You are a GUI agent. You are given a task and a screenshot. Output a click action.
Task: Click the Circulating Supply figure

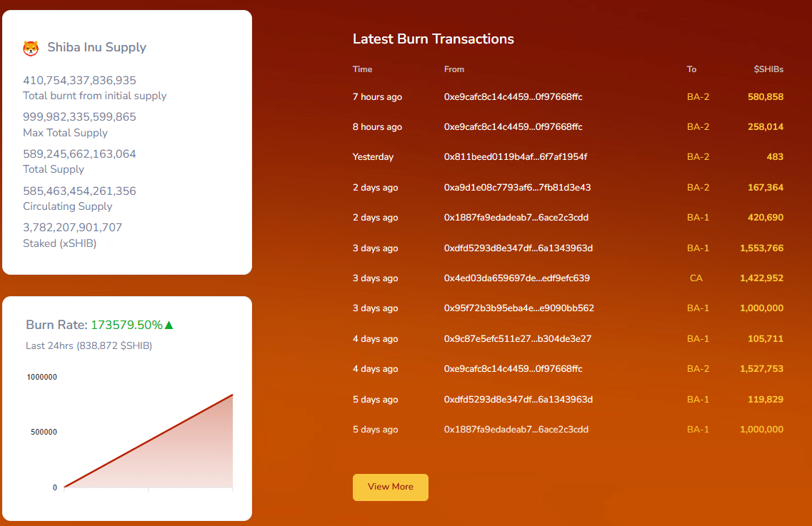[x=79, y=191]
